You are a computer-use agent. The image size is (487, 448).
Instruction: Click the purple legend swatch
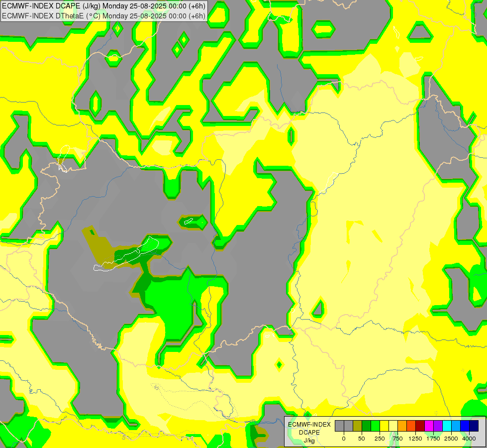coord(438,426)
